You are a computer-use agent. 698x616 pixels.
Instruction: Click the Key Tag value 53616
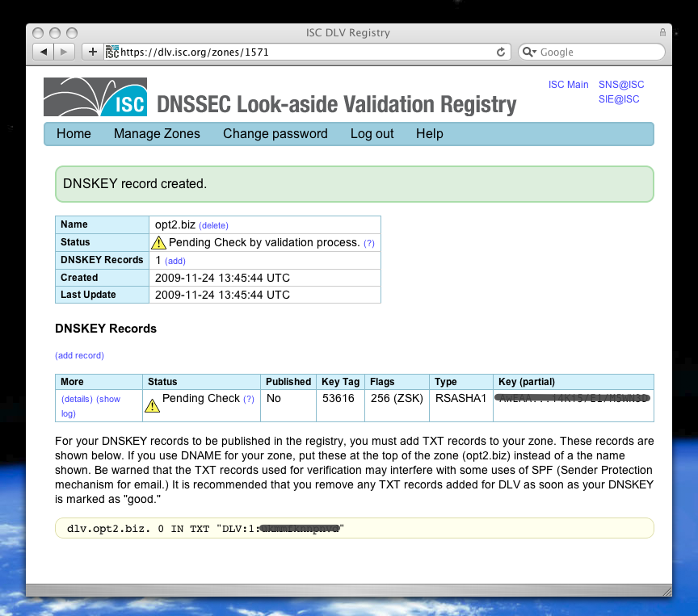338,398
